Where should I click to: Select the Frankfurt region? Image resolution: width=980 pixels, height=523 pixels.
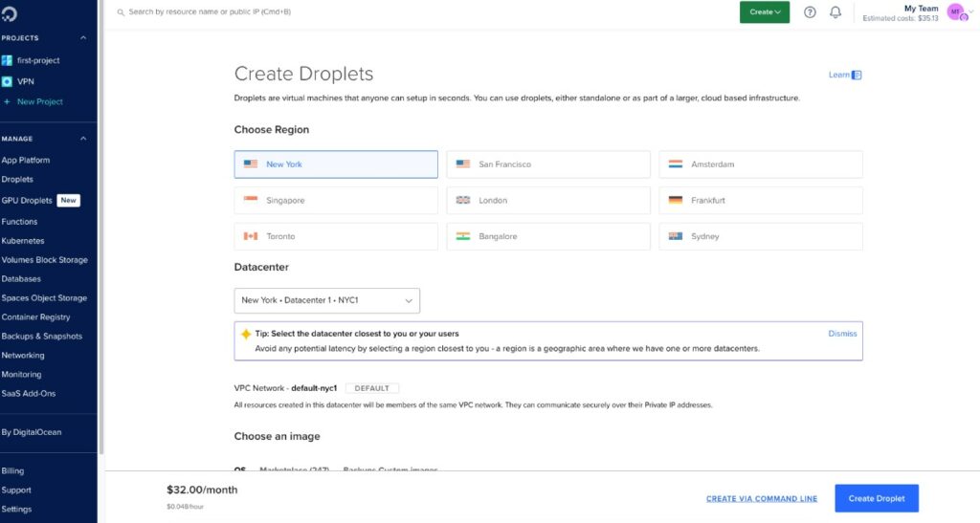(x=761, y=201)
